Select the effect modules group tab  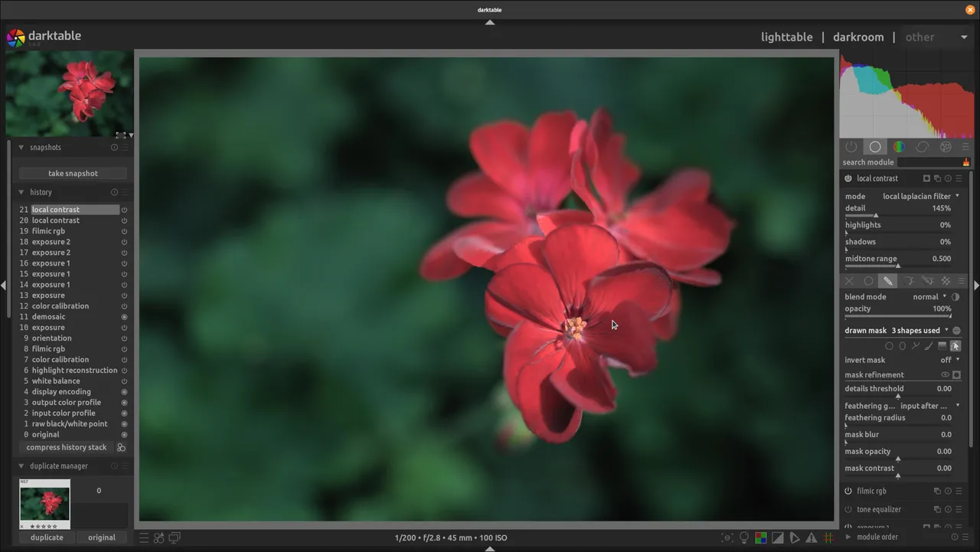click(x=946, y=147)
